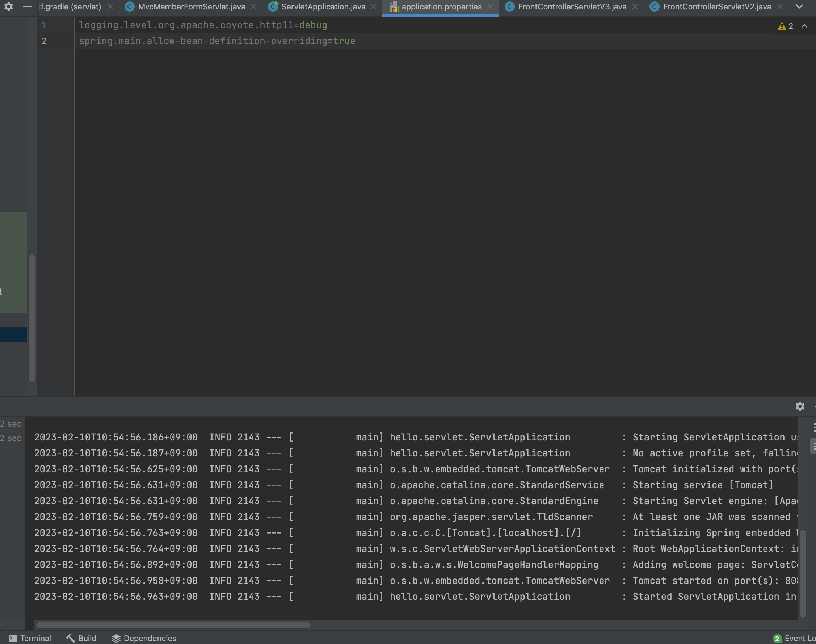The width and height of the screenshot is (816, 644).
Task: Switch to the MvcMemberFormServlet.java tab
Action: pos(191,7)
